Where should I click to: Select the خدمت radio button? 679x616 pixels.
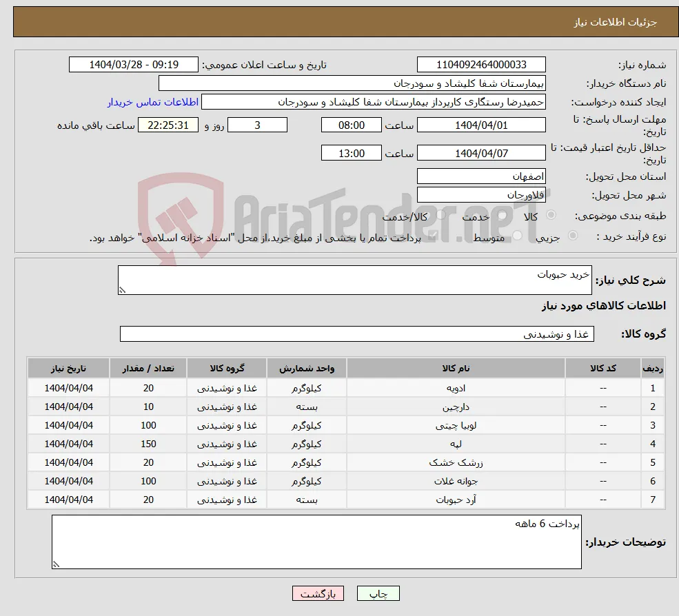point(503,215)
